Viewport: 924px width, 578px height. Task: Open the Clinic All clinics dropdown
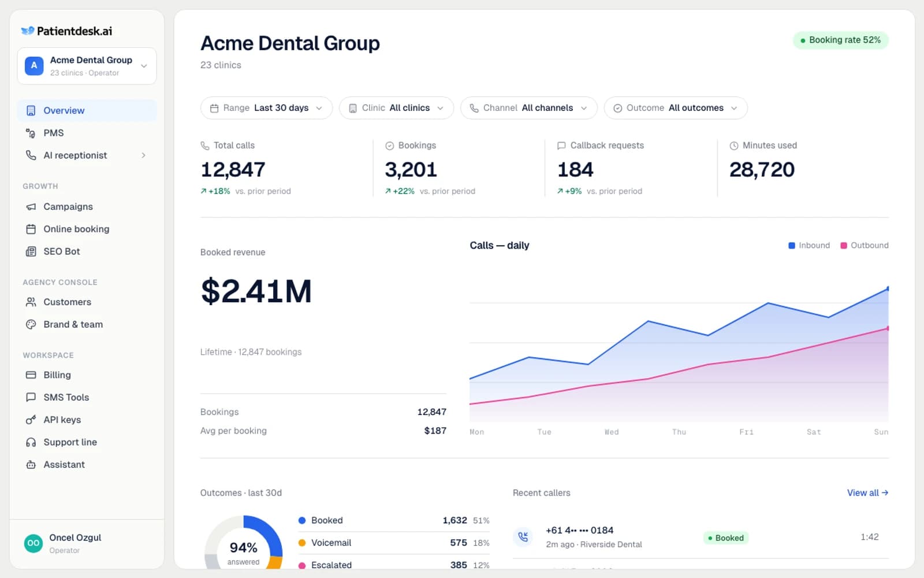click(396, 108)
